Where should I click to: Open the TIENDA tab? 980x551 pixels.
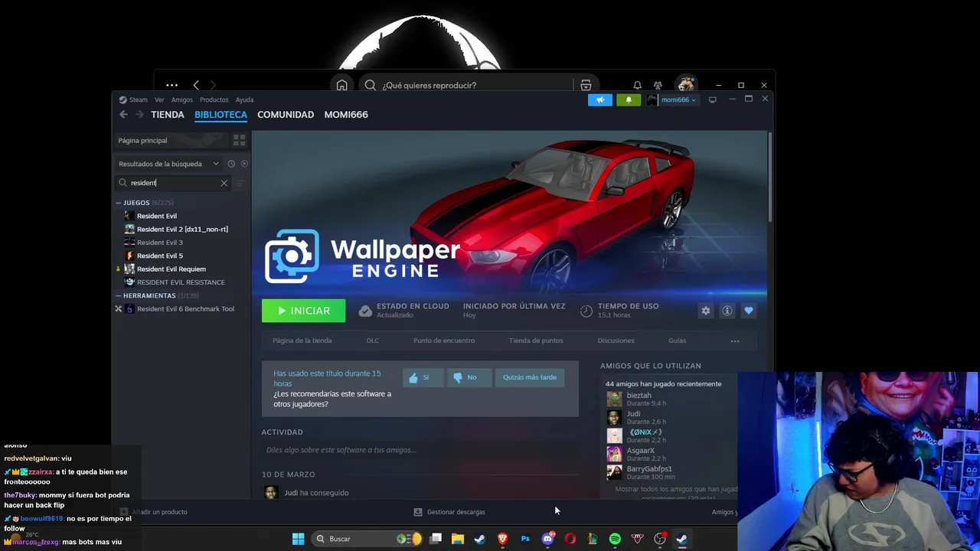[x=168, y=114]
